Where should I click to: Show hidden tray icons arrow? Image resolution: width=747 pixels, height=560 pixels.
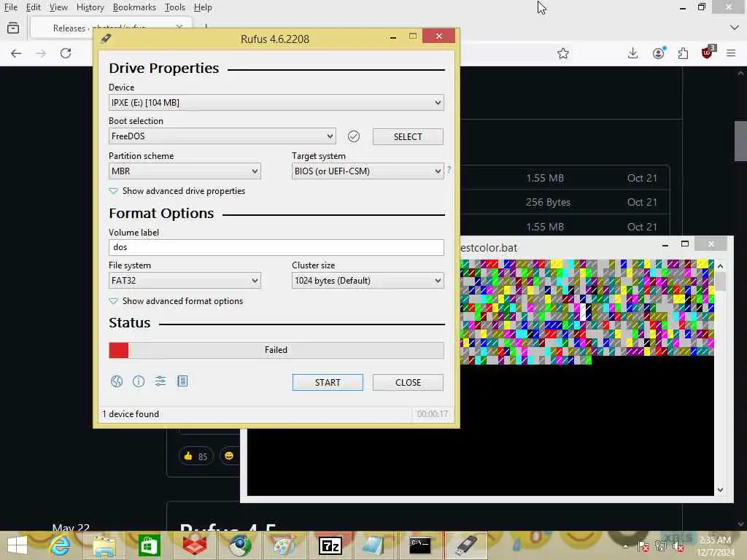[625, 546]
